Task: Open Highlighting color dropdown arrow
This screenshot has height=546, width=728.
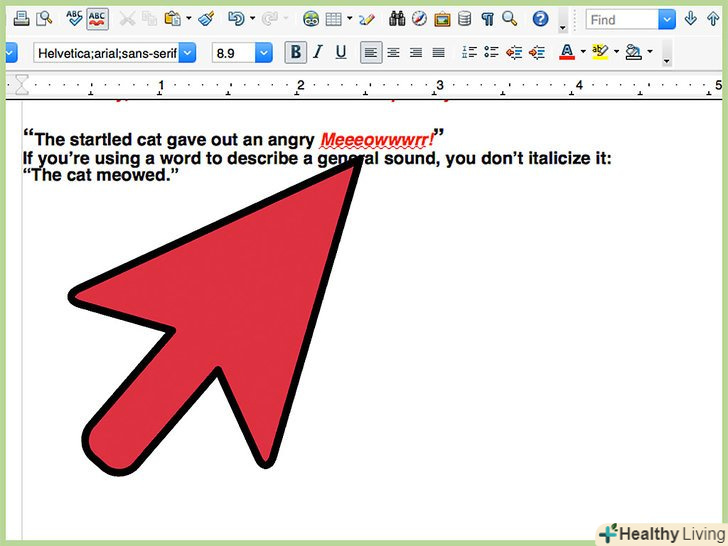Action: click(617, 52)
